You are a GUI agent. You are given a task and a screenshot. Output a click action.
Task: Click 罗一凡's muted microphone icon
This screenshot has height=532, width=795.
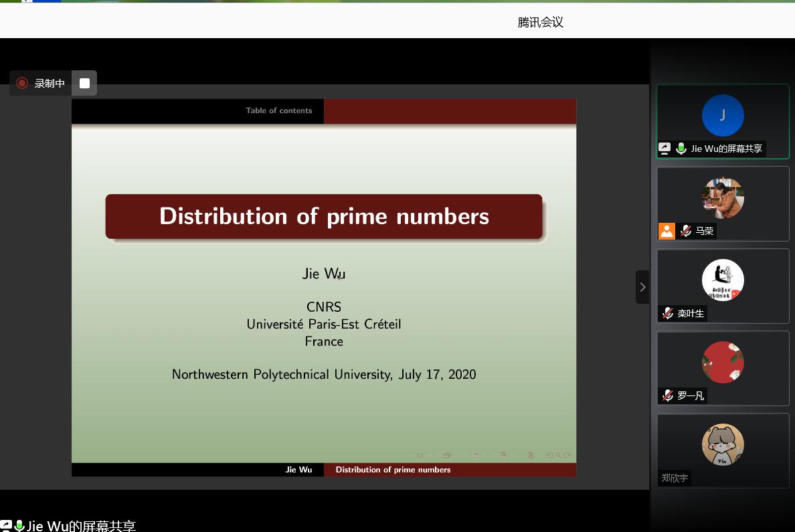point(667,395)
